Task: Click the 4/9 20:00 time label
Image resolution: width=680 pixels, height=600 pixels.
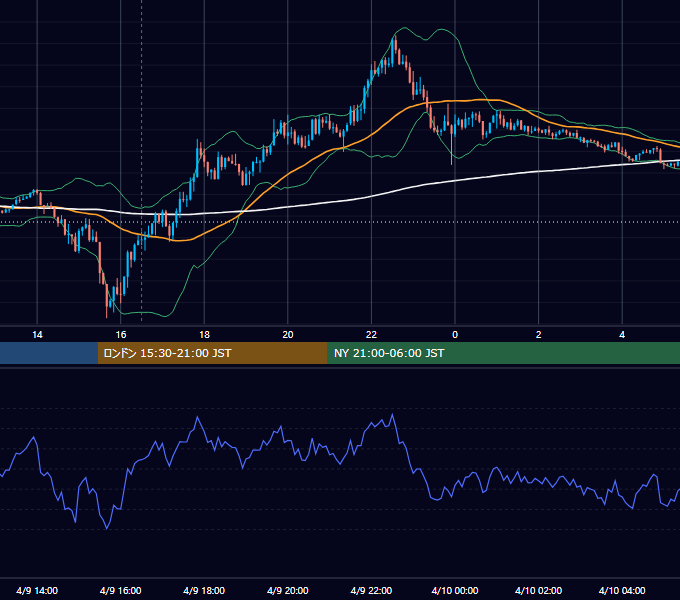Action: (x=288, y=590)
